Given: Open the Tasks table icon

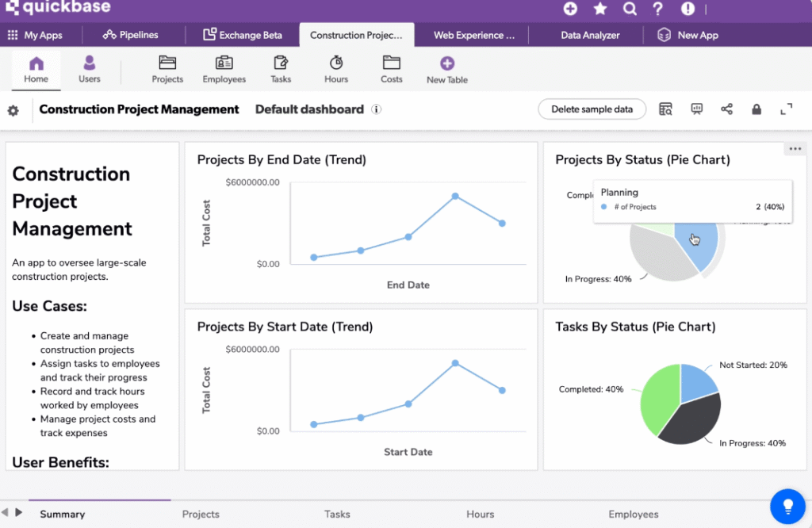Looking at the screenshot, I should 281,63.
